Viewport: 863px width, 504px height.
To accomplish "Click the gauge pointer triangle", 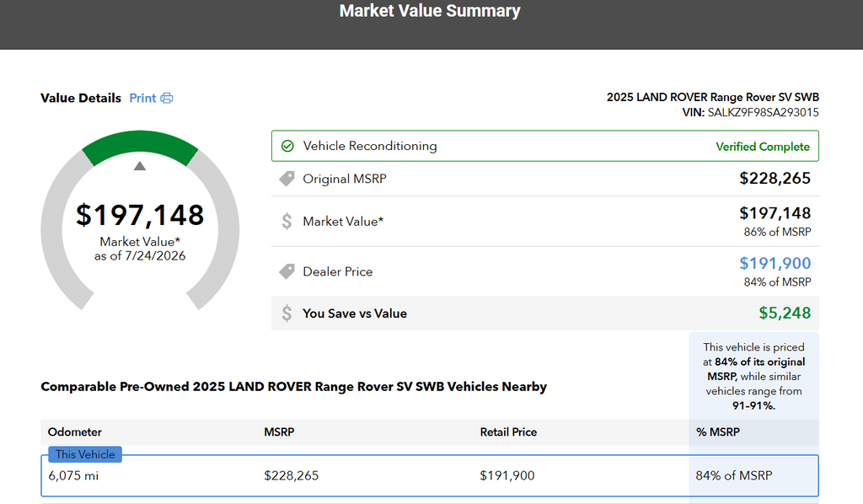I will [140, 166].
